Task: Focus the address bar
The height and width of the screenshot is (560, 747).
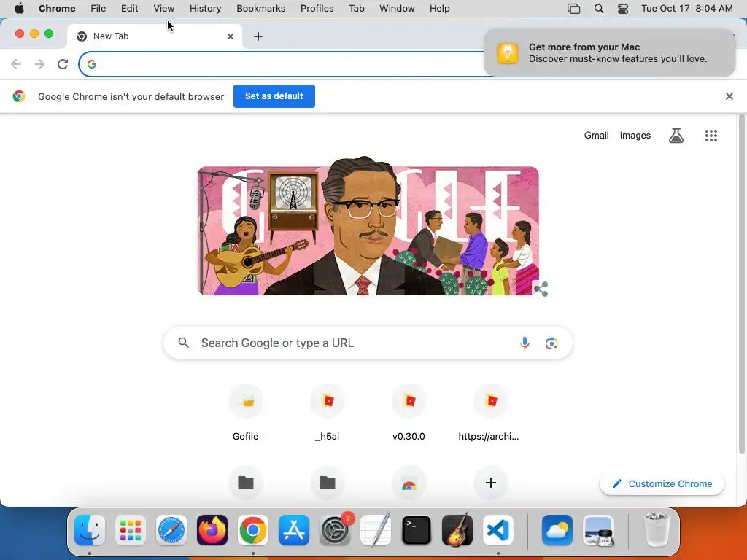Action: tap(286, 64)
